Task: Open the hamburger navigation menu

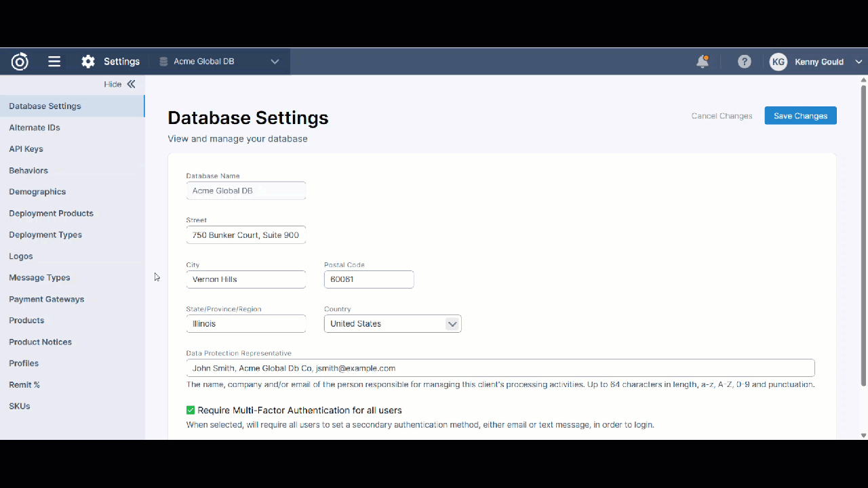Action: [x=54, y=62]
